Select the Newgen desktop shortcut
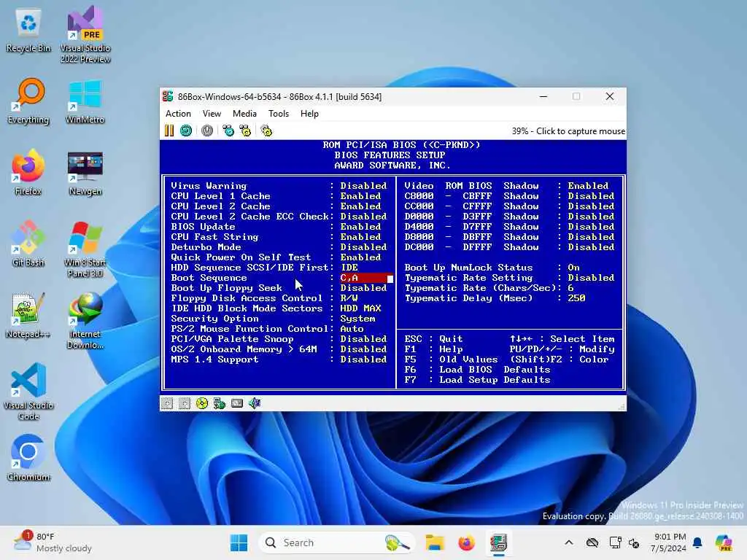 [x=85, y=172]
